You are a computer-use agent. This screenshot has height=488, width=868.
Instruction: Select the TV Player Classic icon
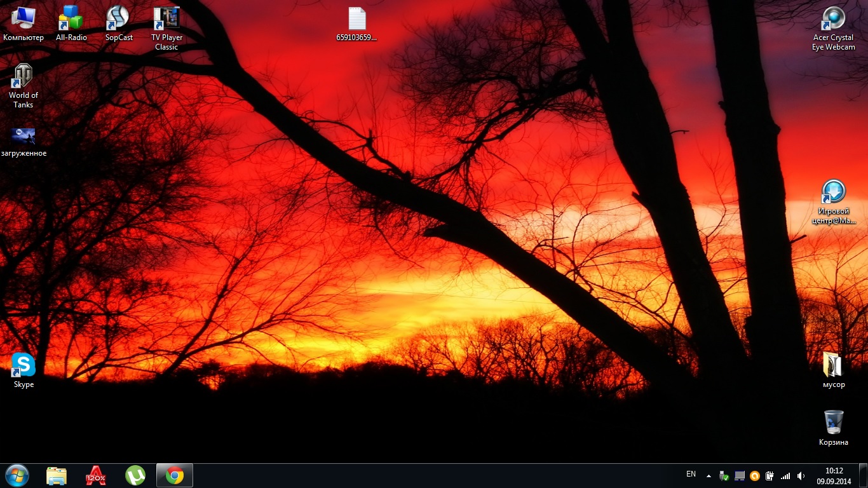[x=166, y=29]
